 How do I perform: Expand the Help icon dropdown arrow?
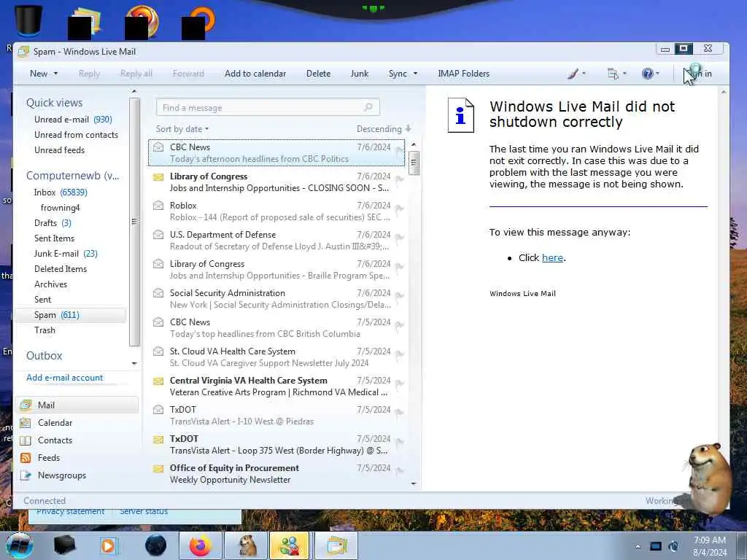click(657, 74)
